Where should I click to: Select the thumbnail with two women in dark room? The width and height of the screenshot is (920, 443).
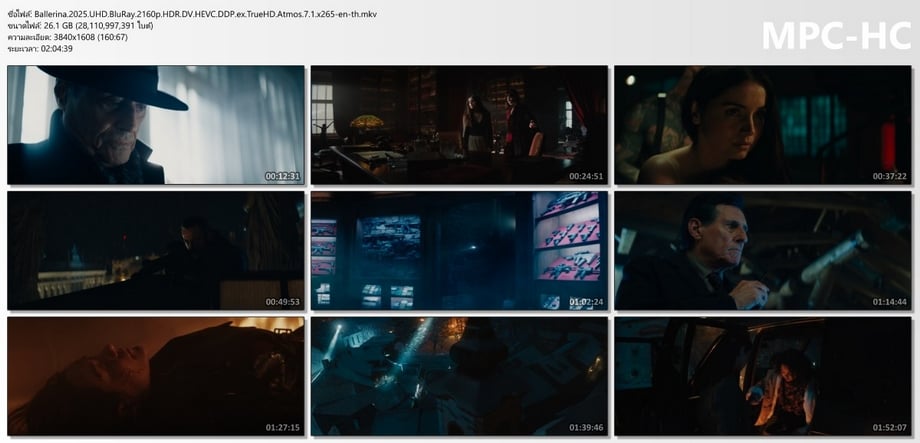[x=459, y=125]
